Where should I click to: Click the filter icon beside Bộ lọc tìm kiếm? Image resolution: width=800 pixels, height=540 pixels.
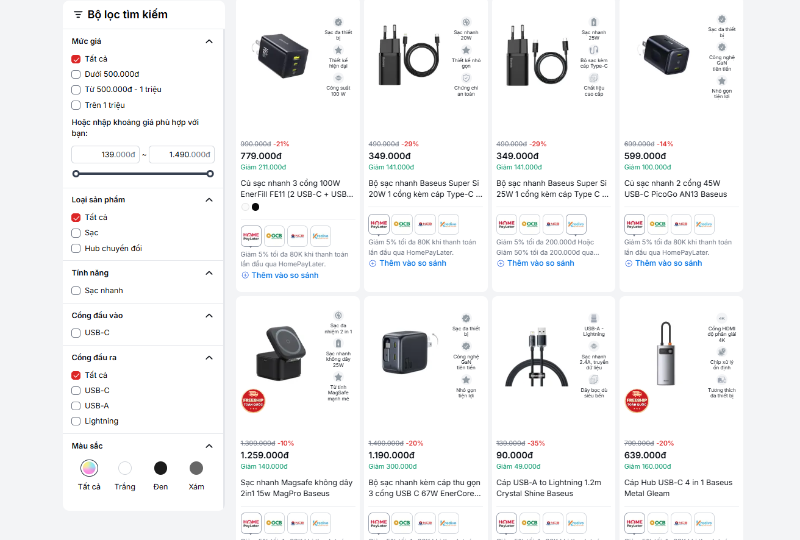tap(78, 14)
